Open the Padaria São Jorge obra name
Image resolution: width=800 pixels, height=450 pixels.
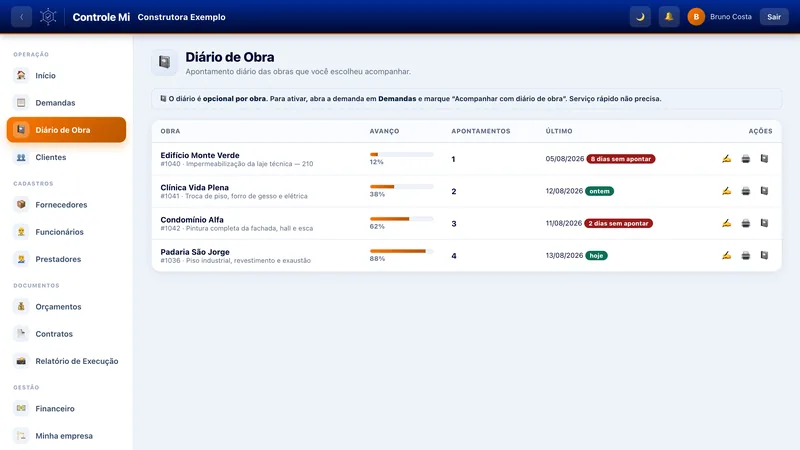click(195, 252)
